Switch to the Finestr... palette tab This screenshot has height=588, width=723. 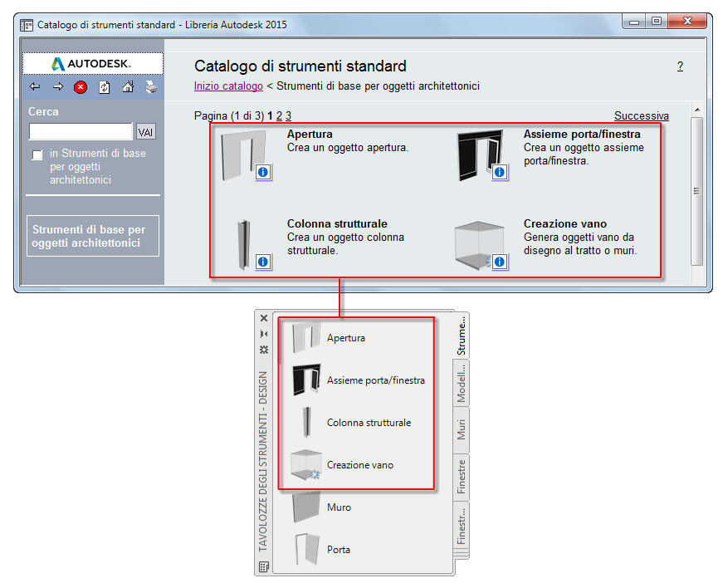pos(462,524)
